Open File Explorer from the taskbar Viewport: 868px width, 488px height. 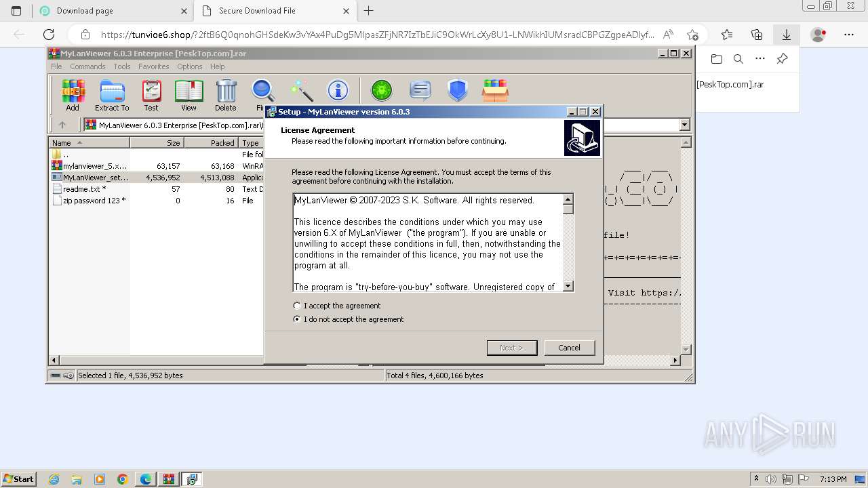77,479
